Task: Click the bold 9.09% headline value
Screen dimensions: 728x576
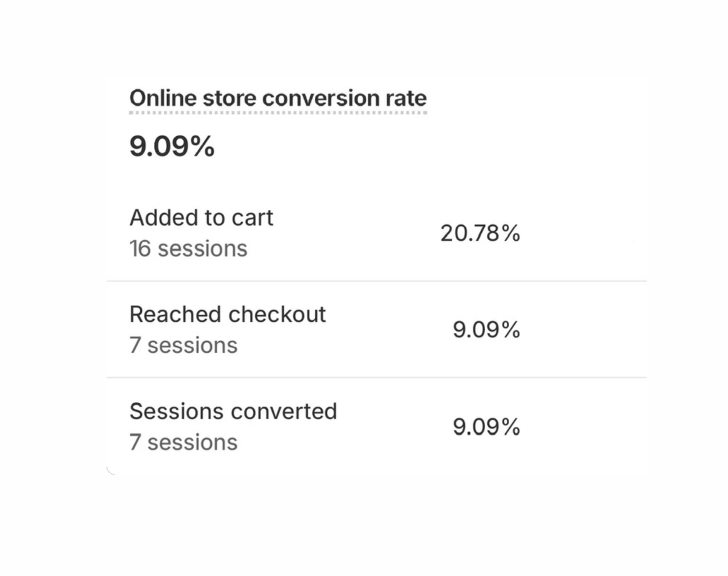Action: [172, 146]
